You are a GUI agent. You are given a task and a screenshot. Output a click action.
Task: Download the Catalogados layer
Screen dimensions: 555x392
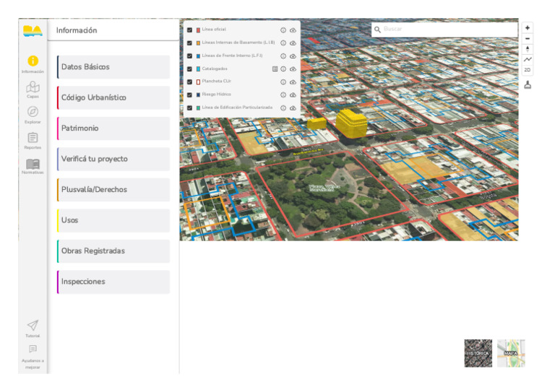(293, 69)
